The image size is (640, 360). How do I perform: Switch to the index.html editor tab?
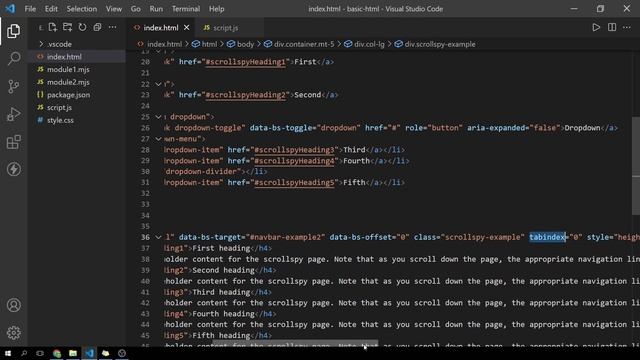161,28
